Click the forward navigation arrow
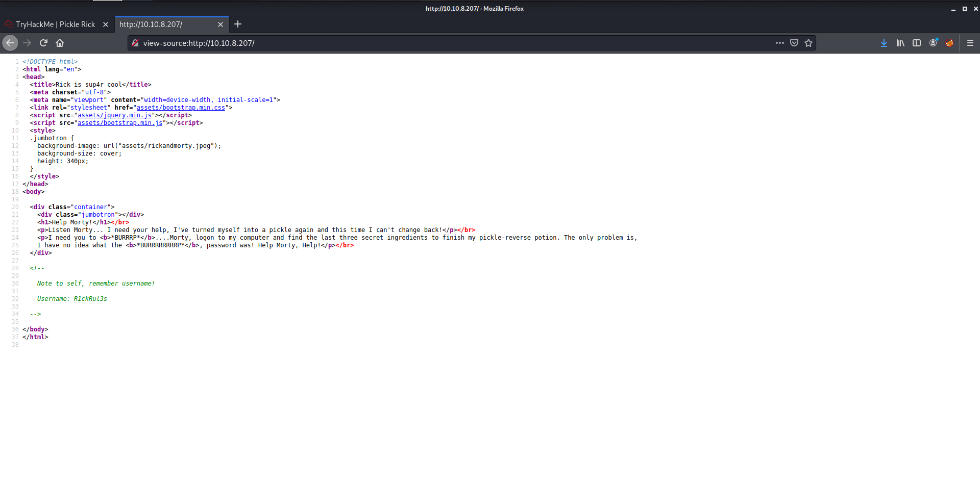This screenshot has width=980, height=488. (x=27, y=43)
